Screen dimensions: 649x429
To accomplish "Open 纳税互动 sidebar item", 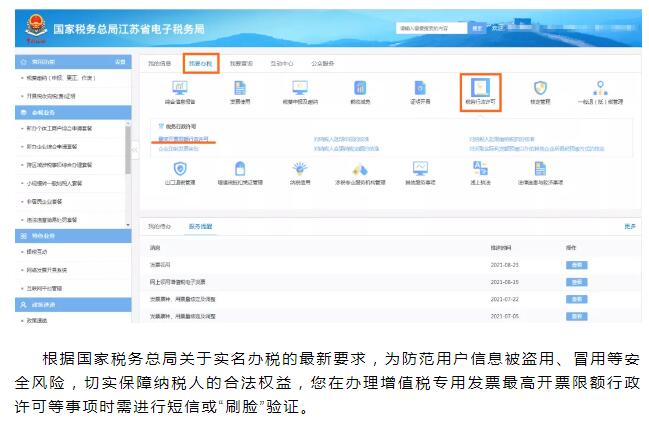I will pyautogui.click(x=37, y=252).
